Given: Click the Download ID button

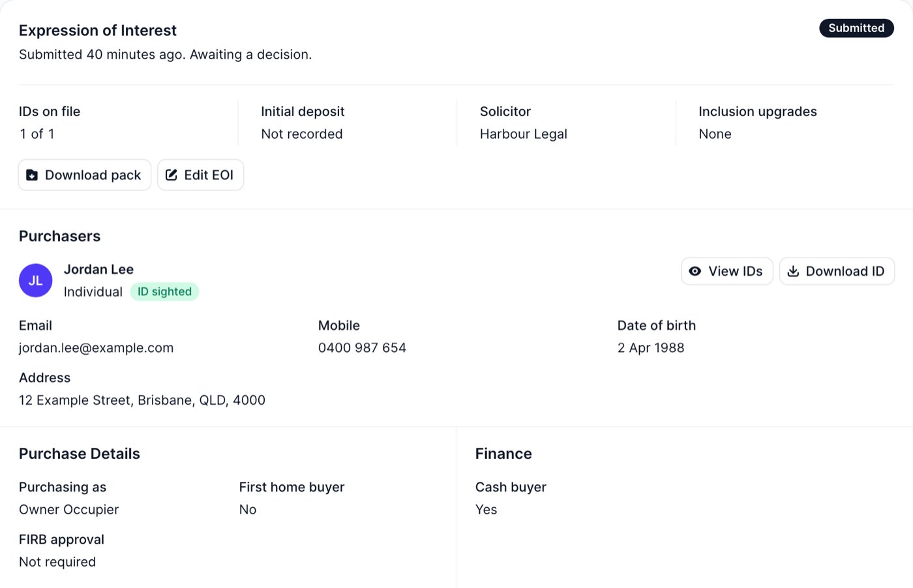Looking at the screenshot, I should [x=837, y=271].
